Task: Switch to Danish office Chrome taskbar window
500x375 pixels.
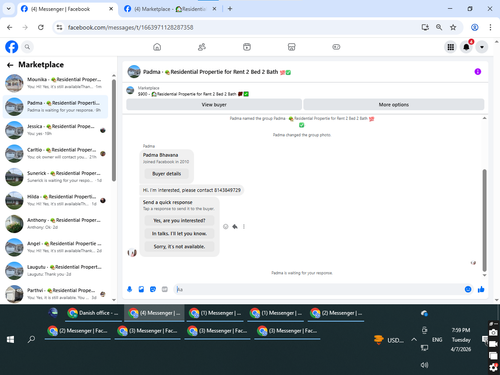Action: pos(93,313)
